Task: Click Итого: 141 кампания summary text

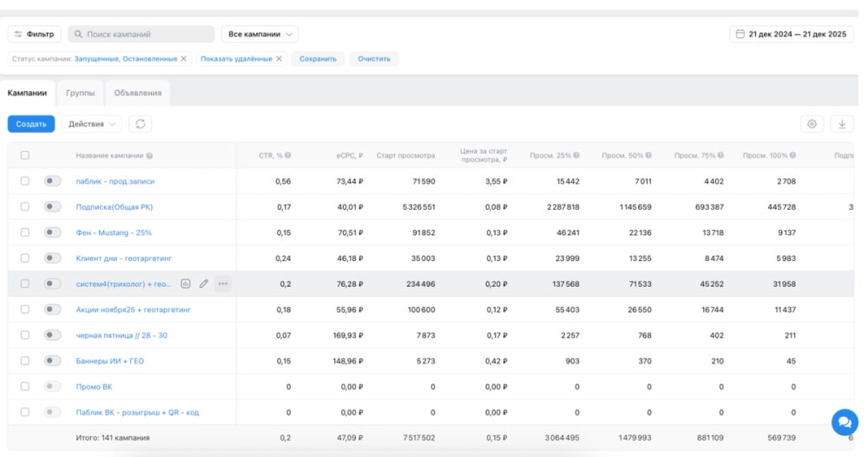Action: click(113, 438)
